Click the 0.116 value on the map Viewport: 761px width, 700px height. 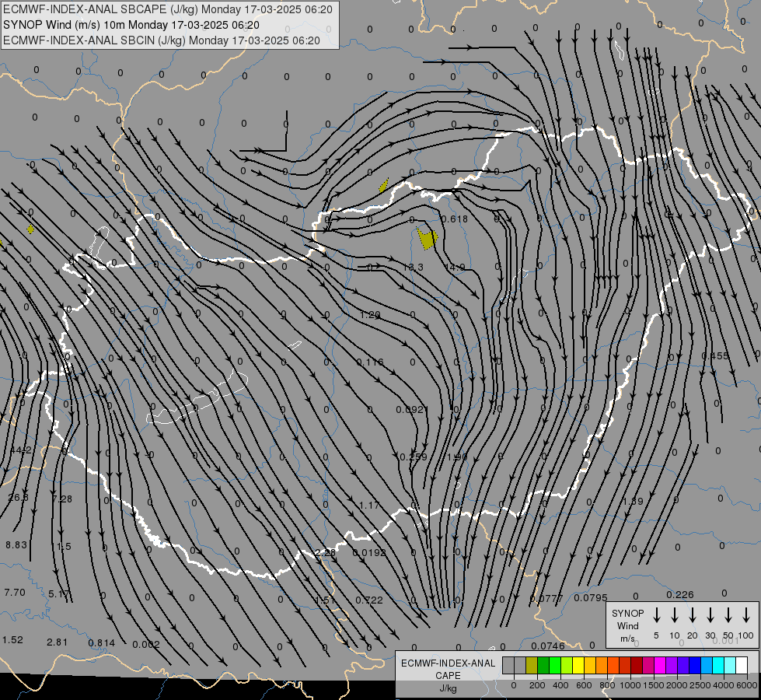coord(370,362)
